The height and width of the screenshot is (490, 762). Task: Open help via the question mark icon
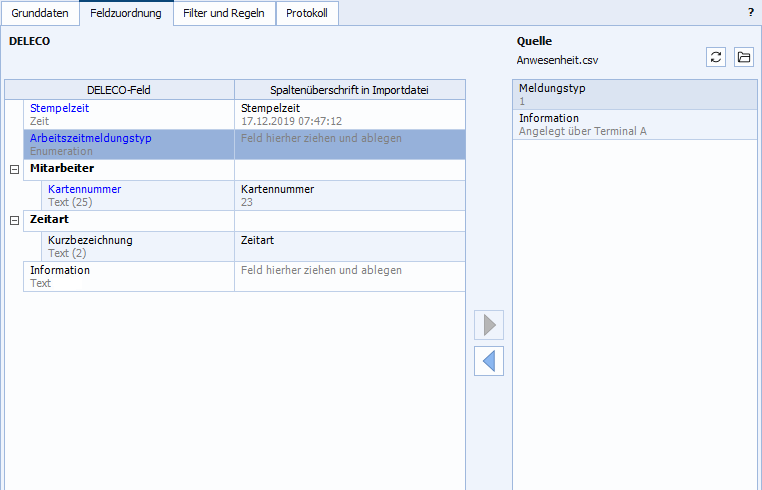(750, 13)
